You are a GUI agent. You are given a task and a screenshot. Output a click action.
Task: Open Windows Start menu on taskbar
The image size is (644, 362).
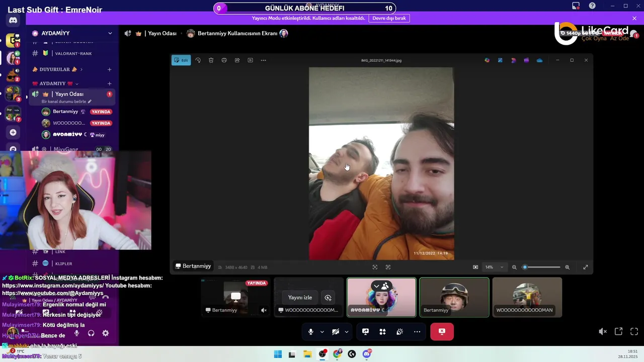pyautogui.click(x=278, y=354)
